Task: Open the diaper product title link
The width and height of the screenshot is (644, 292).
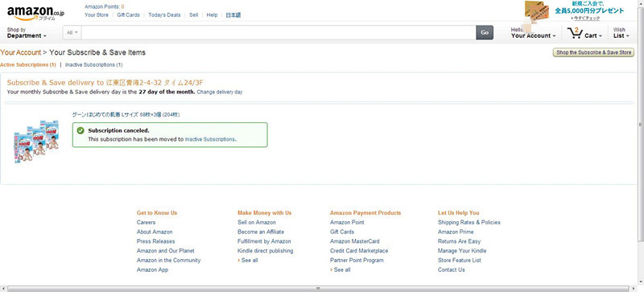Action: [126, 114]
